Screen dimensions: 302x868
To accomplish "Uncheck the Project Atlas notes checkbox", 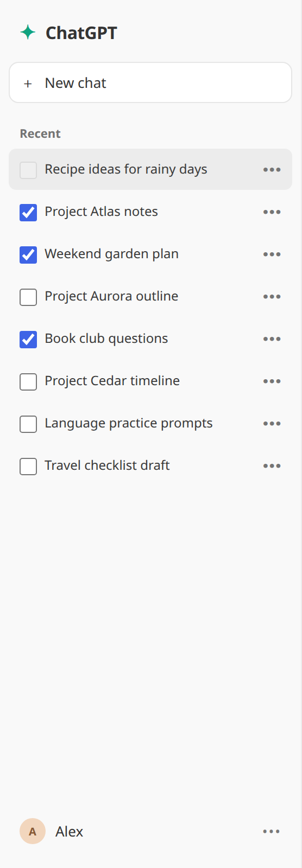I will pos(28,212).
